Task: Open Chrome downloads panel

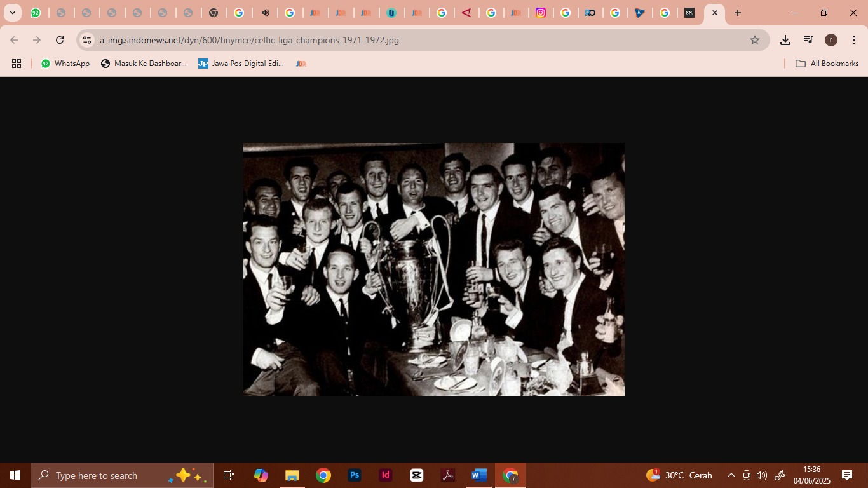Action: coord(785,40)
